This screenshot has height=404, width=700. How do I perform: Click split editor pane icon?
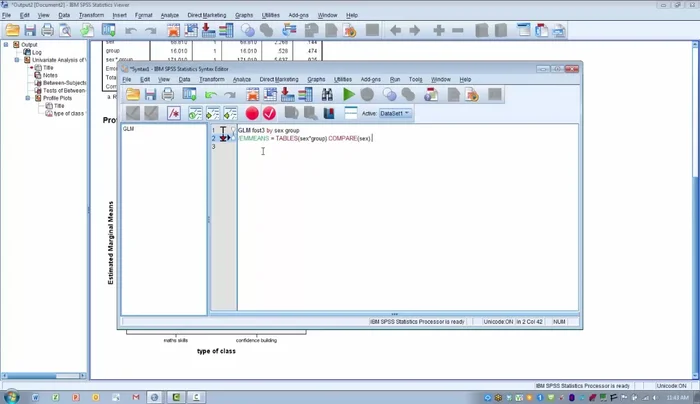tap(351, 113)
